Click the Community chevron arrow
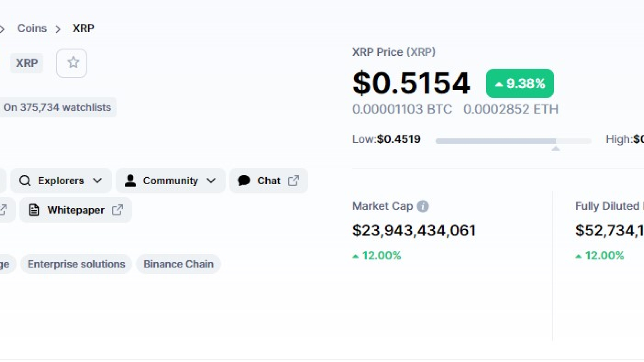This screenshot has width=644, height=362. 211,181
